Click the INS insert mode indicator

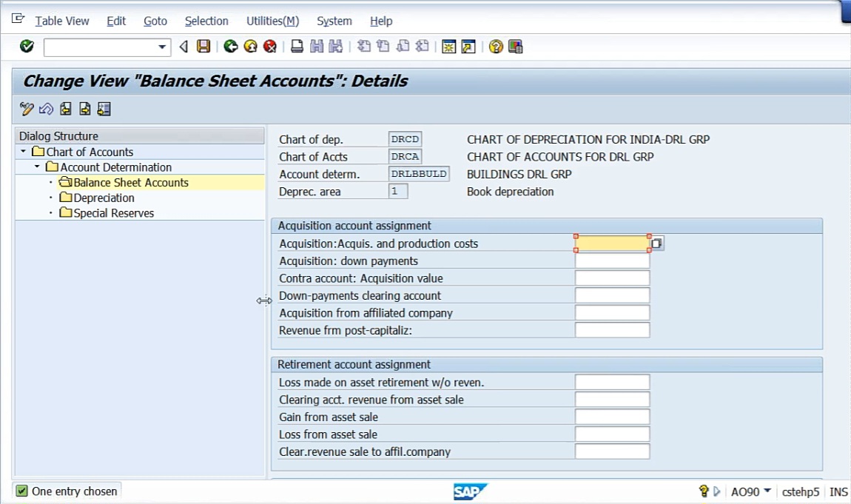[838, 491]
